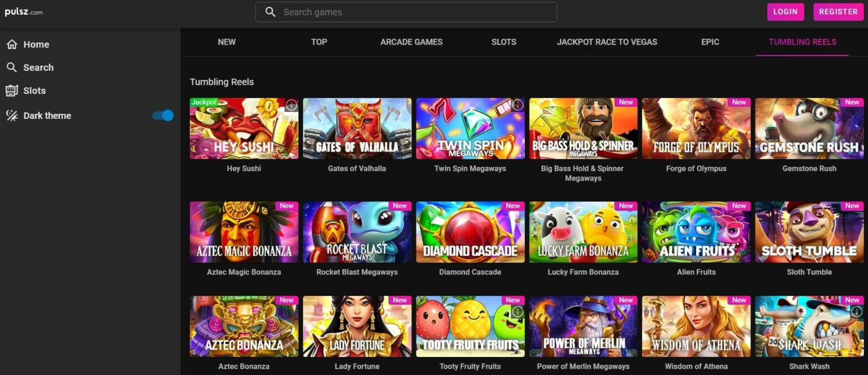The width and height of the screenshot is (868, 375).
Task: Select the EPIC tab
Action: [x=710, y=42]
